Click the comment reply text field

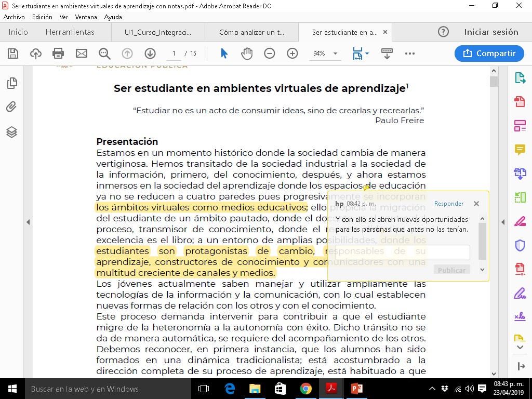pyautogui.click(x=402, y=252)
